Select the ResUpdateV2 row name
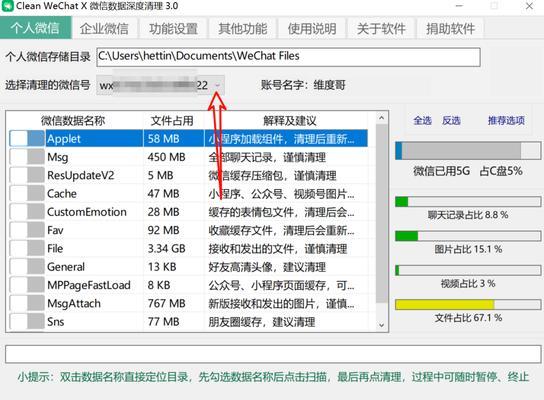 [80, 175]
